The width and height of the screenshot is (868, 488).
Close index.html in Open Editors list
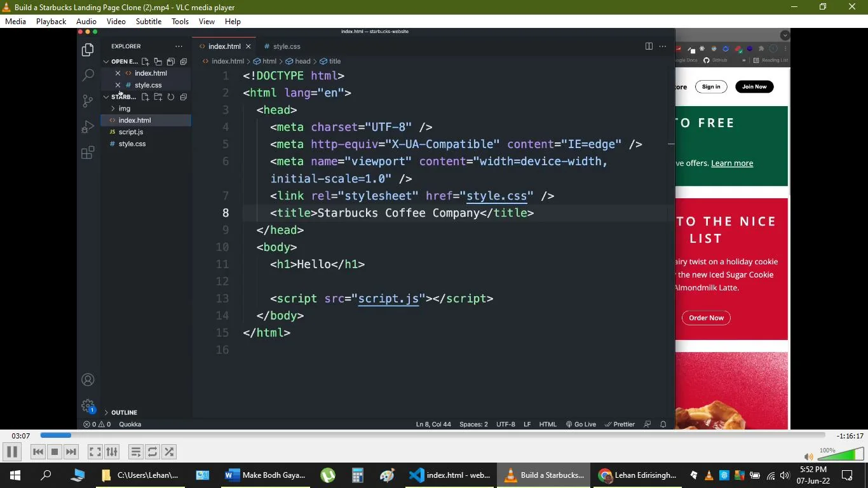118,74
